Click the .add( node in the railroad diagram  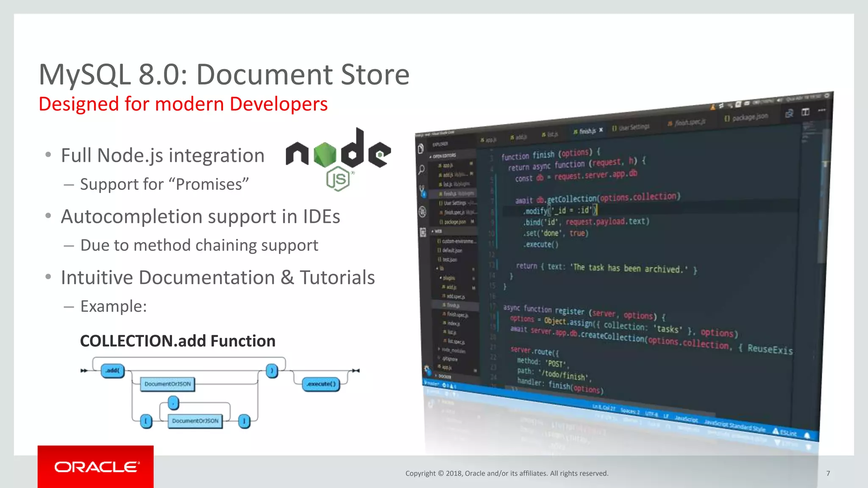click(113, 371)
